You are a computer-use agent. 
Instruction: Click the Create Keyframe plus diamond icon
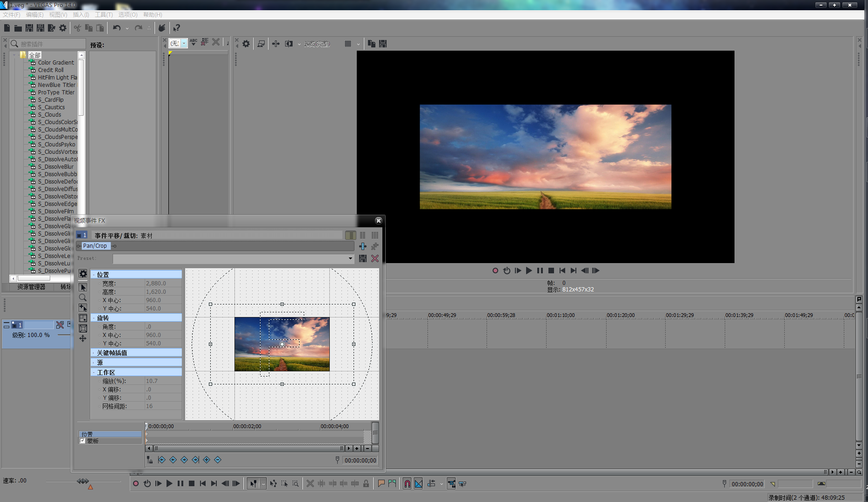click(207, 460)
